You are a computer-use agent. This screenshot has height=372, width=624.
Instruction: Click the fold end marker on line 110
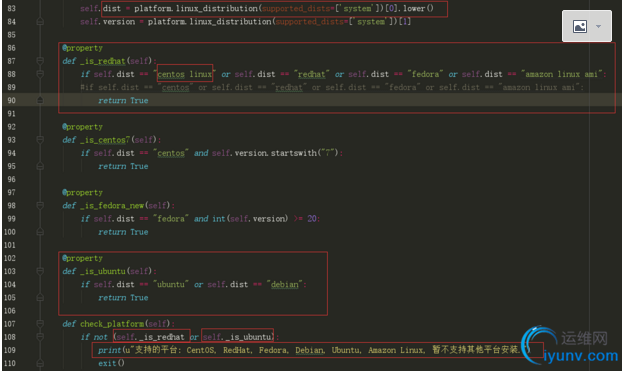point(40,363)
